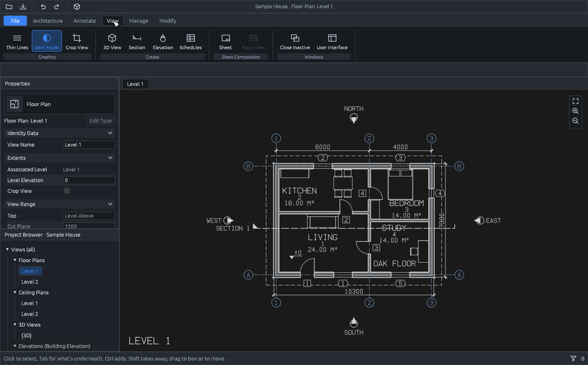588x365 pixels.
Task: Click the 4000 dimension text
Action: click(400, 147)
